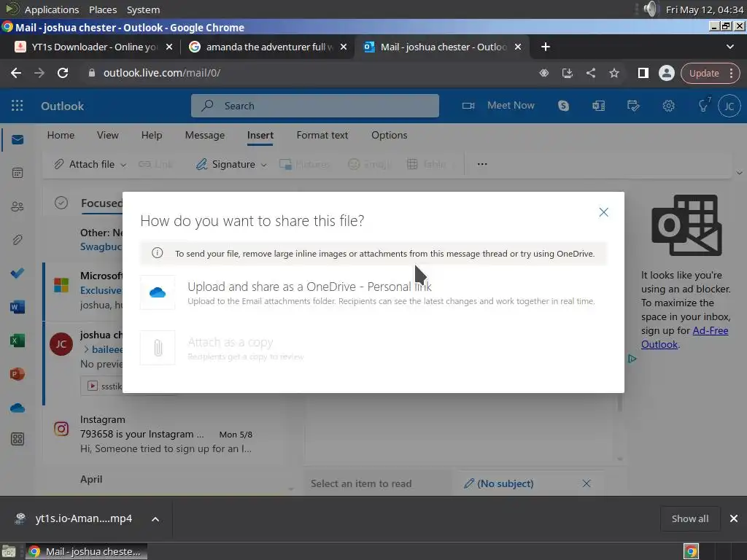Screen dimensions: 747x560
Task: Switch to the Options ribbon tab
Action: tap(390, 135)
